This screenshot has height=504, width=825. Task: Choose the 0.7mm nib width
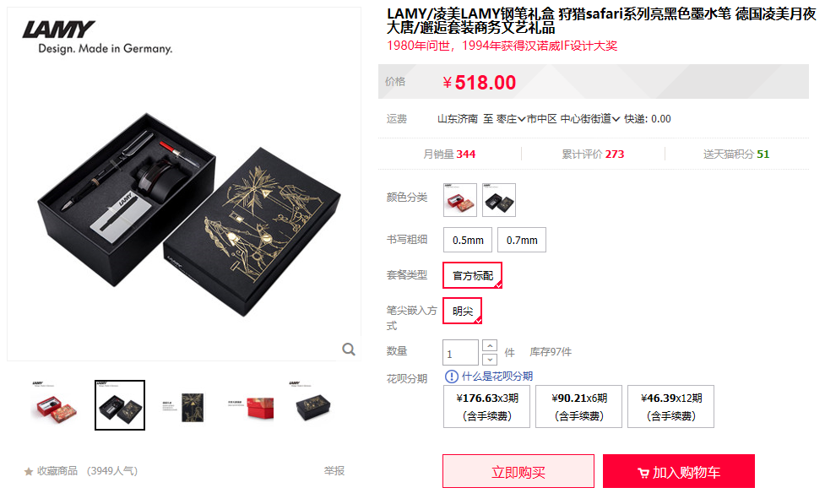click(522, 240)
